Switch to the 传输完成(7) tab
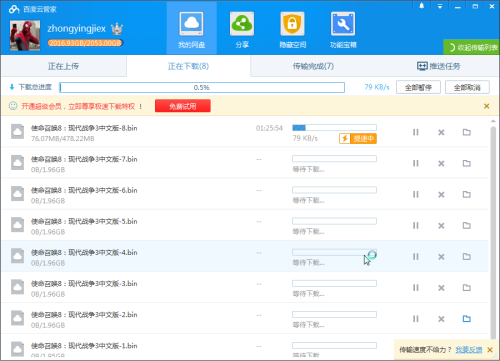 click(313, 66)
